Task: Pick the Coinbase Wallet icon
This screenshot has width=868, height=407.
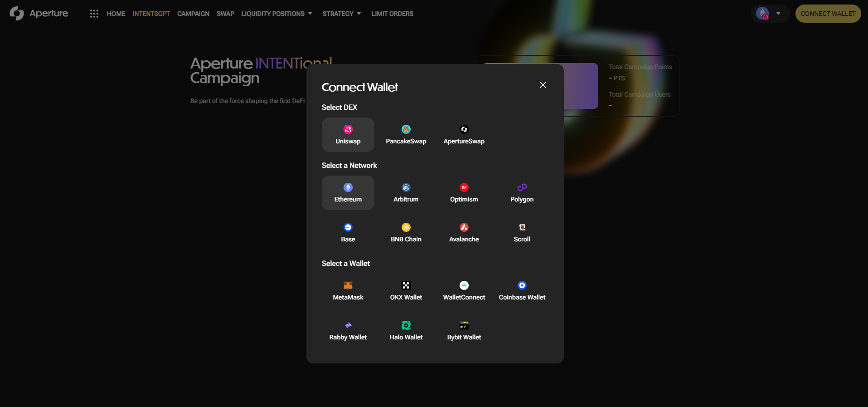Action: pyautogui.click(x=522, y=285)
